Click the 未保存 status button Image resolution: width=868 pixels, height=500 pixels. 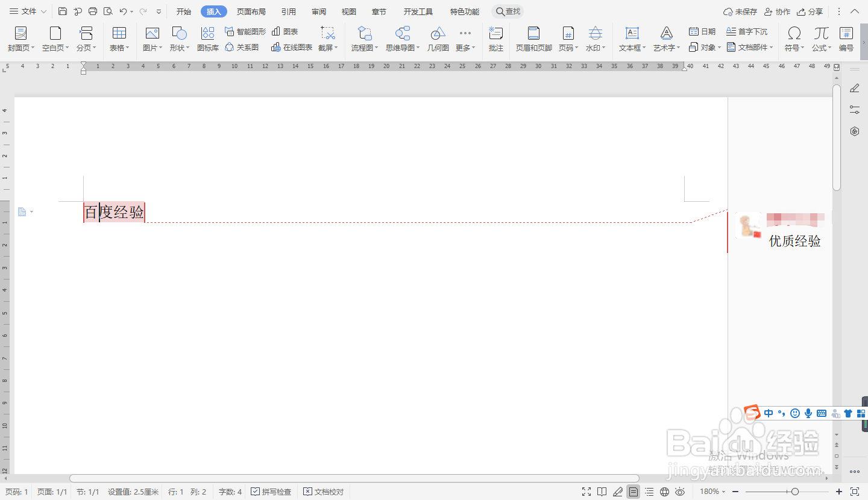740,11
